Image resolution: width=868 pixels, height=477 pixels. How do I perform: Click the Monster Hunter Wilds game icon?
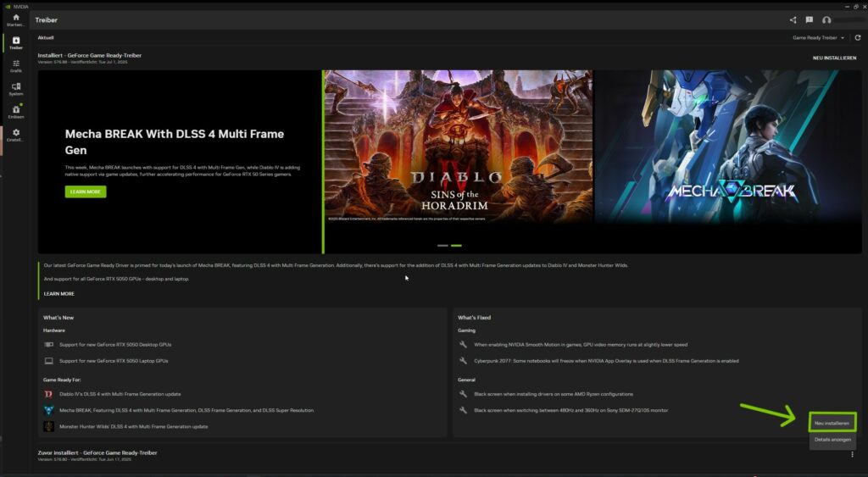tap(48, 427)
